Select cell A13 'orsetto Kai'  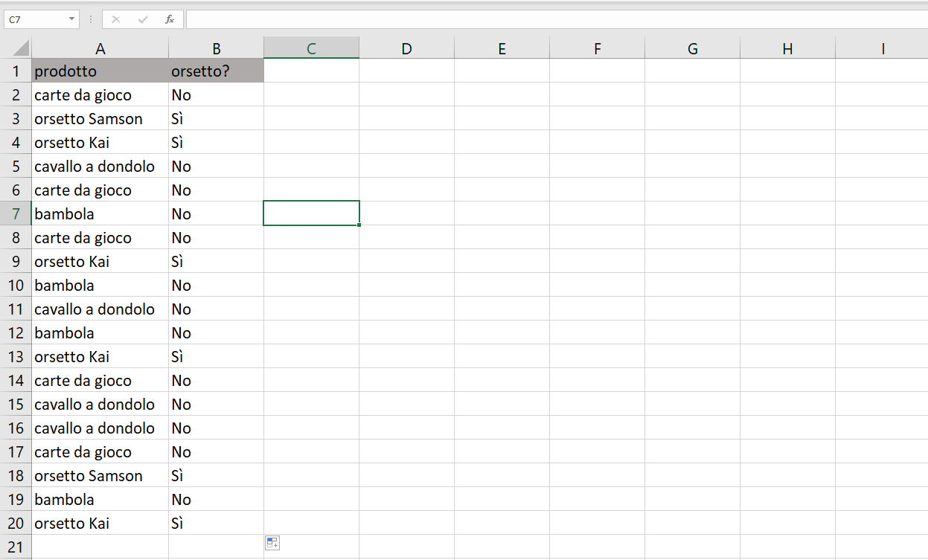pyautogui.click(x=100, y=356)
